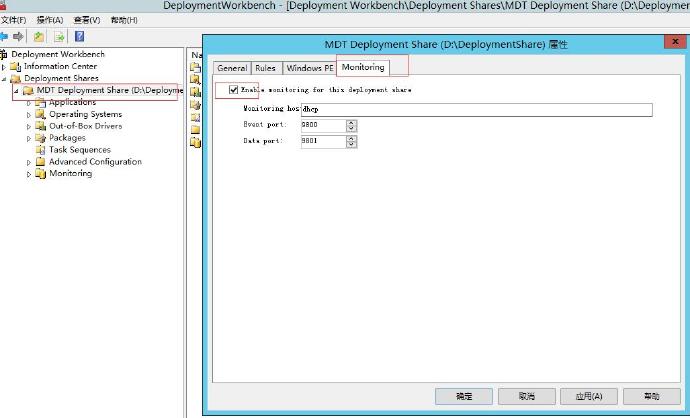The width and height of the screenshot is (690, 418).
Task: Click the Out-of-Box Drivers node icon
Action: (x=40, y=126)
